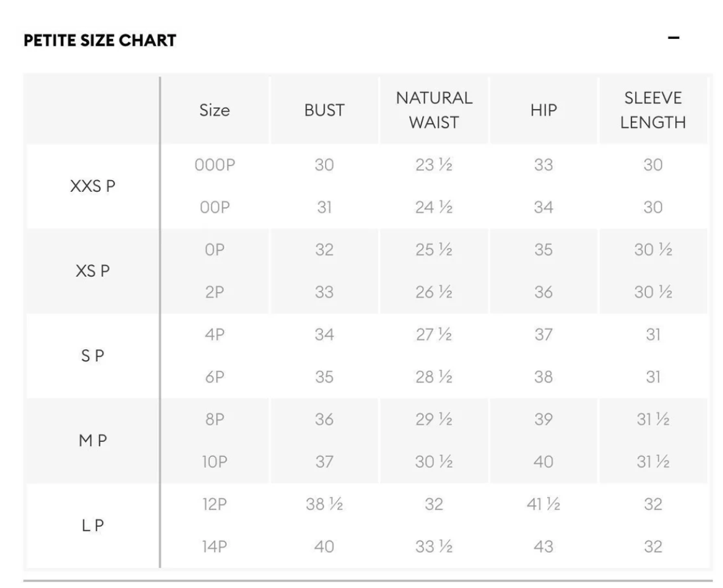Click the S P row label
The height and width of the screenshot is (588, 723).
(93, 355)
